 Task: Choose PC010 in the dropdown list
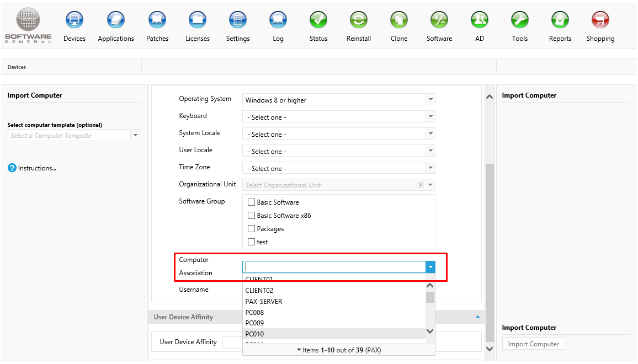(255, 334)
